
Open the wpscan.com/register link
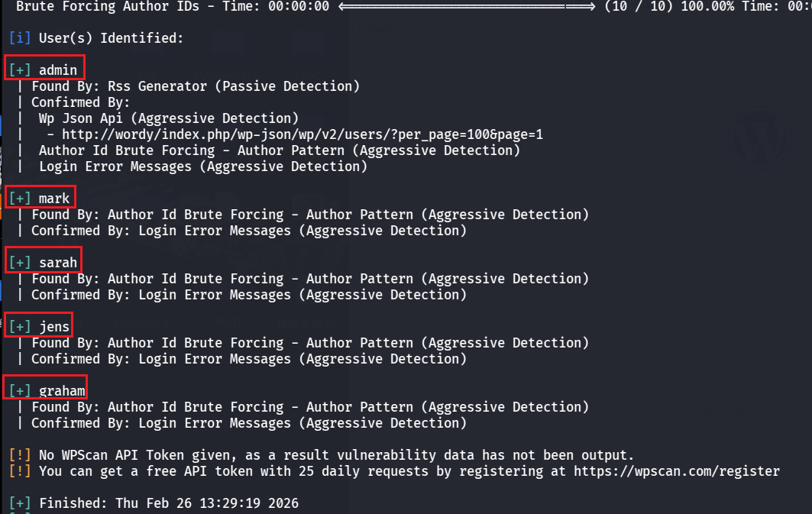[x=677, y=471]
